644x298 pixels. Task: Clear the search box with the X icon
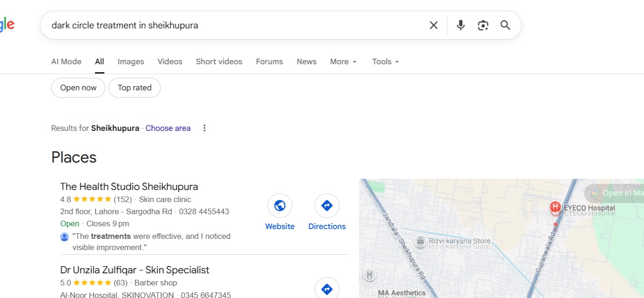(434, 25)
